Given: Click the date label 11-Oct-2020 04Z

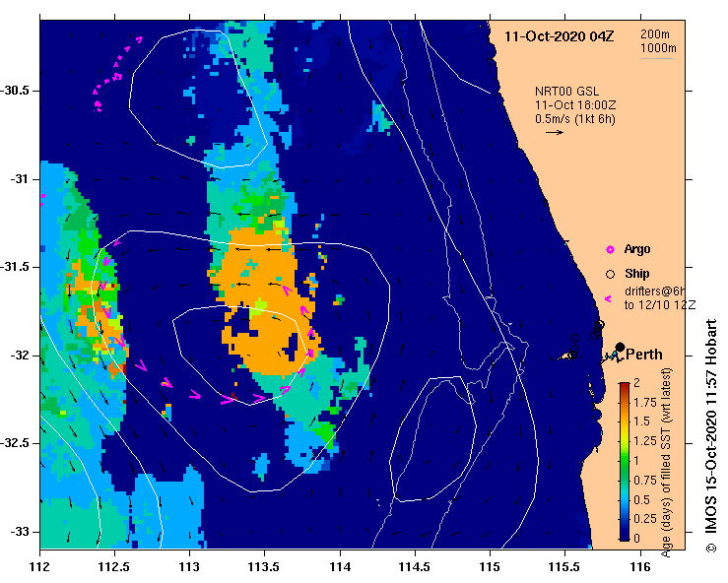Looking at the screenshot, I should (x=559, y=36).
